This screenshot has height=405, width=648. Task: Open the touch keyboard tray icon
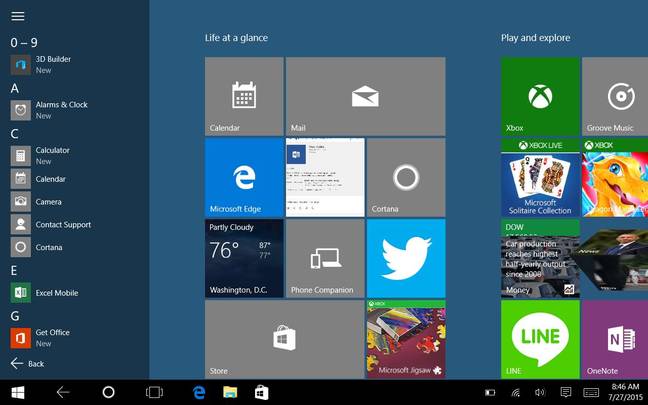591,392
